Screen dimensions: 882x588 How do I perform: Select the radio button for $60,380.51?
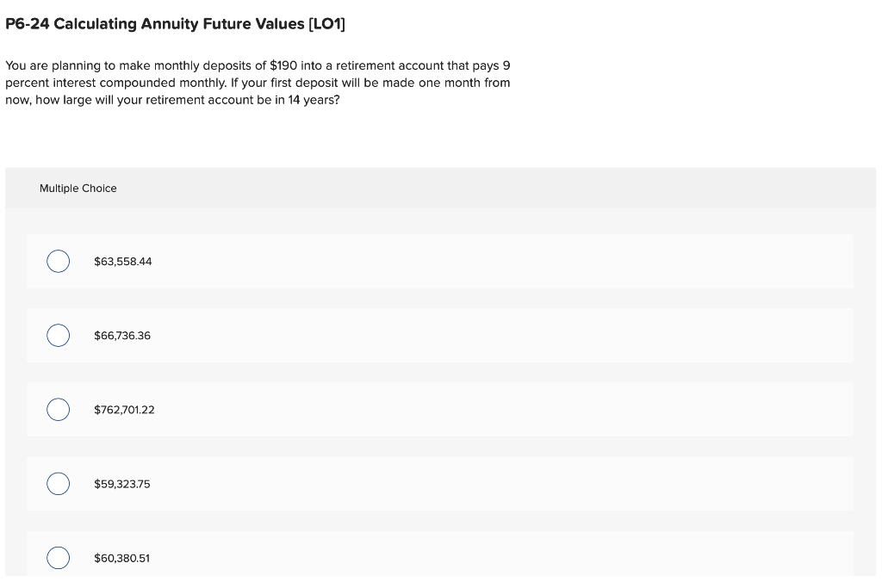coord(58,557)
